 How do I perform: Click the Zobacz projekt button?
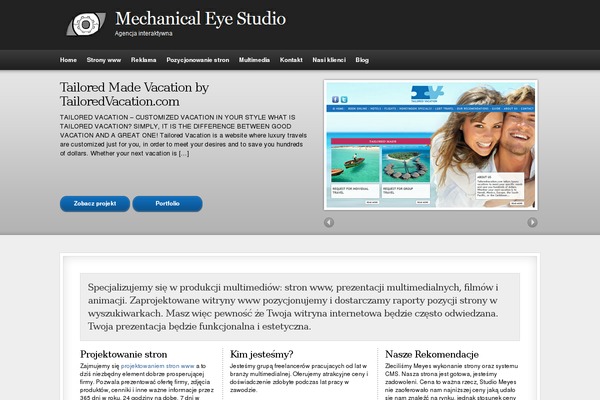(x=95, y=204)
